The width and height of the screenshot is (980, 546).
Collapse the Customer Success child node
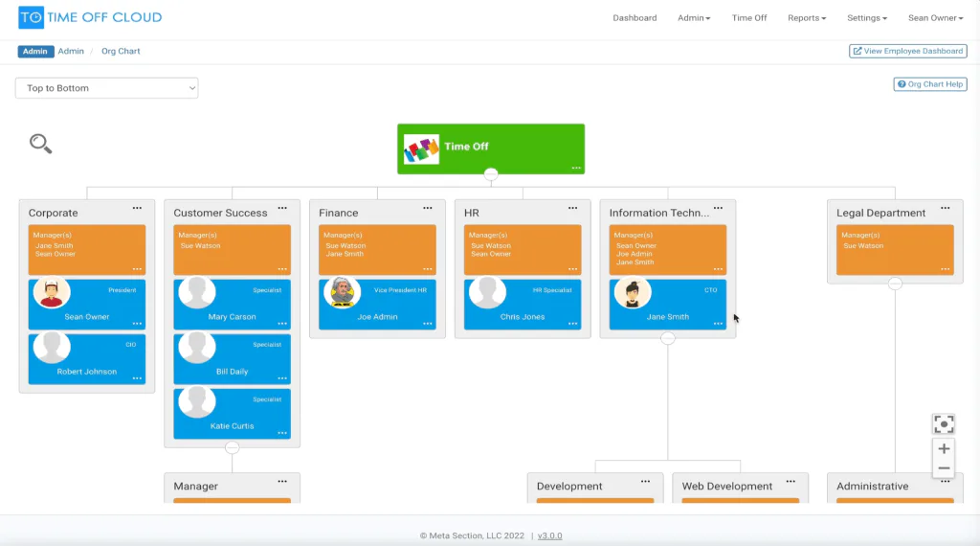[232, 447]
